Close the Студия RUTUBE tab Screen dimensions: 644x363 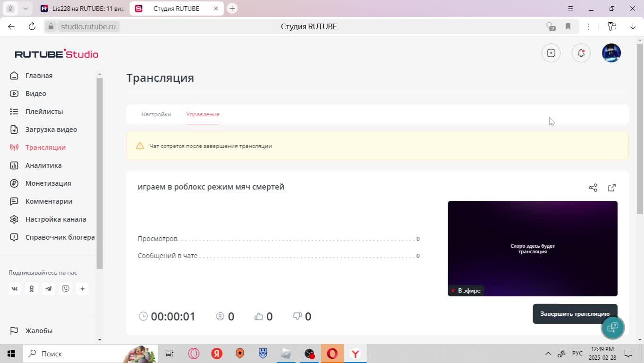coord(216,9)
